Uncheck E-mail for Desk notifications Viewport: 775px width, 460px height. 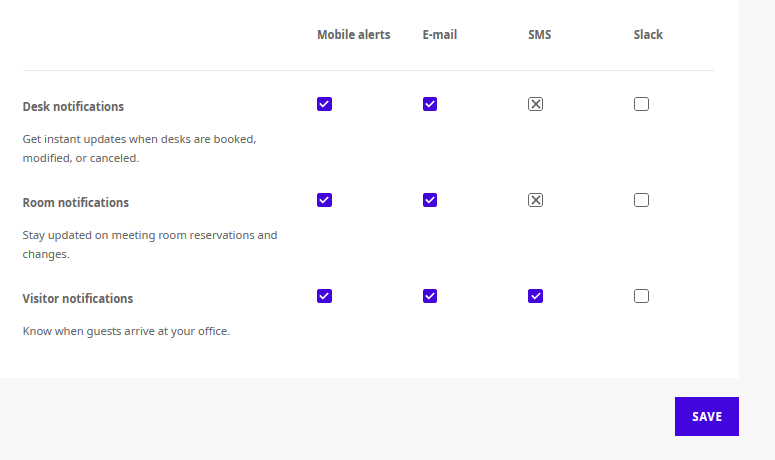tap(430, 104)
